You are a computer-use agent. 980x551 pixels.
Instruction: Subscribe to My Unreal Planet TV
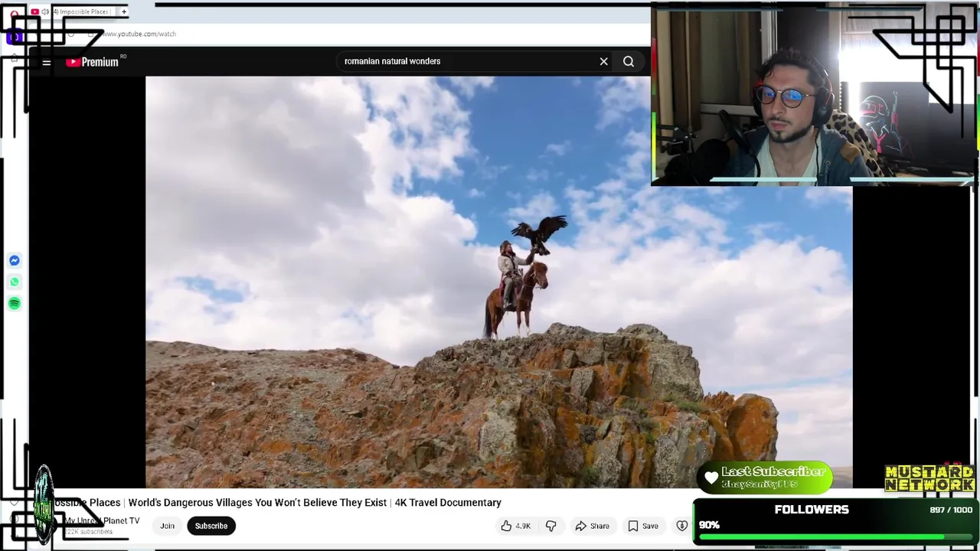click(x=211, y=526)
